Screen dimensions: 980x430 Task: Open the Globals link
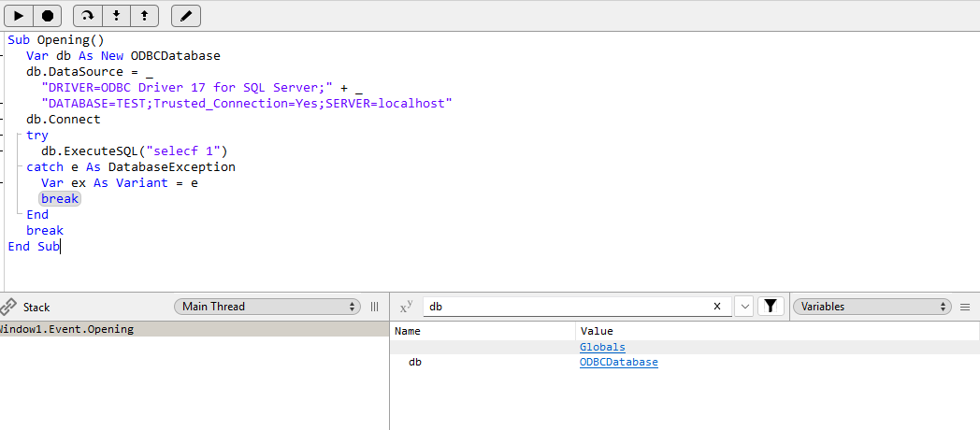[x=602, y=347]
